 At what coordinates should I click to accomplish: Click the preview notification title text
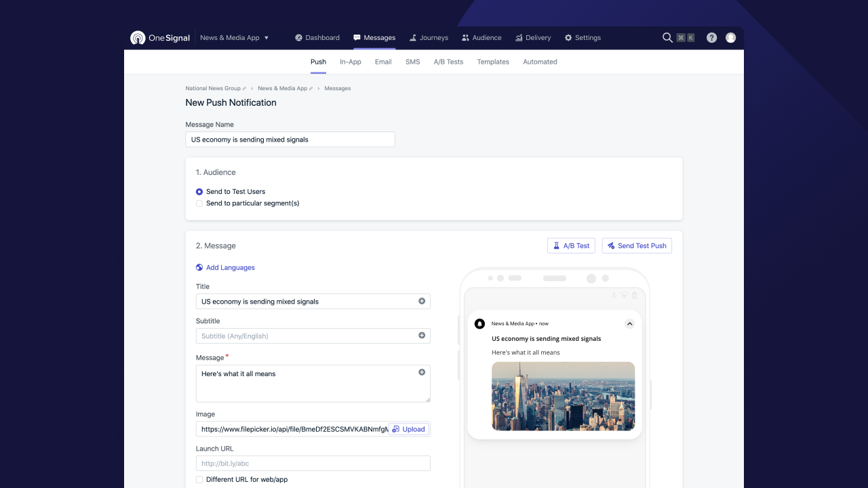point(547,339)
